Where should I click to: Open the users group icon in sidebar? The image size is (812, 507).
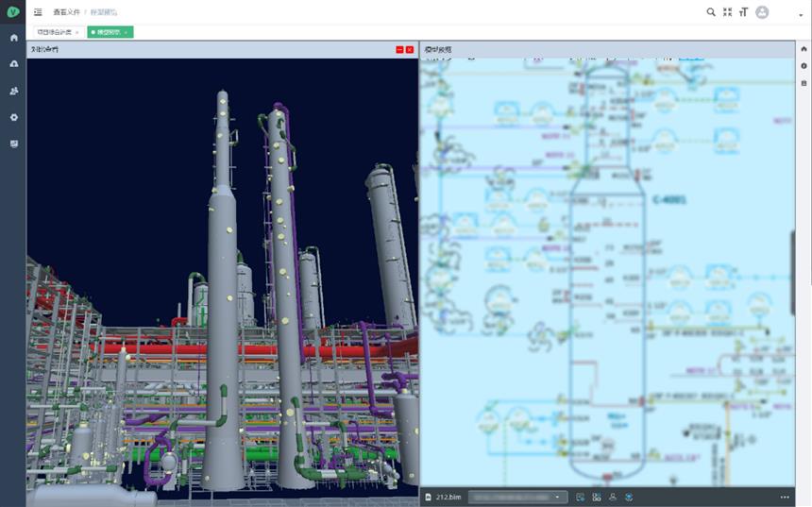point(13,91)
